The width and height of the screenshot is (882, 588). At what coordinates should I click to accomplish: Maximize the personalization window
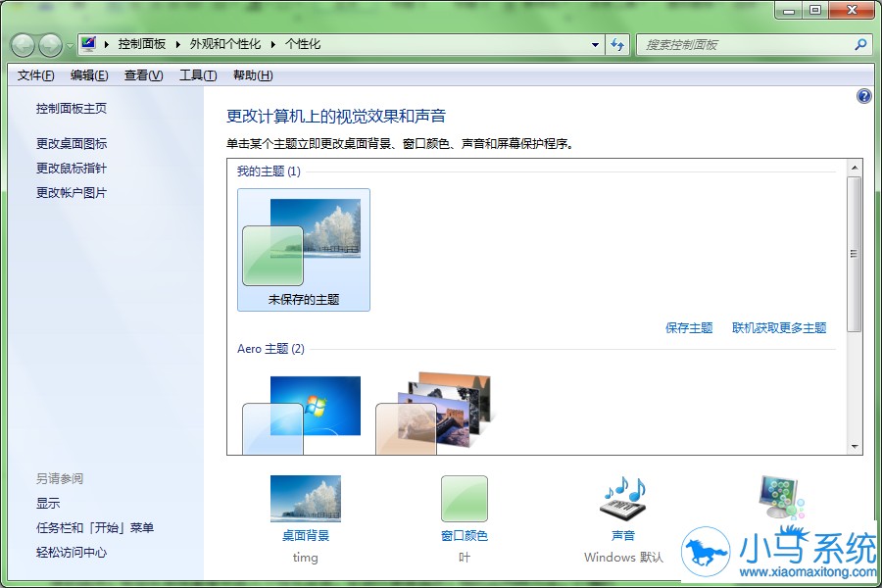[815, 11]
